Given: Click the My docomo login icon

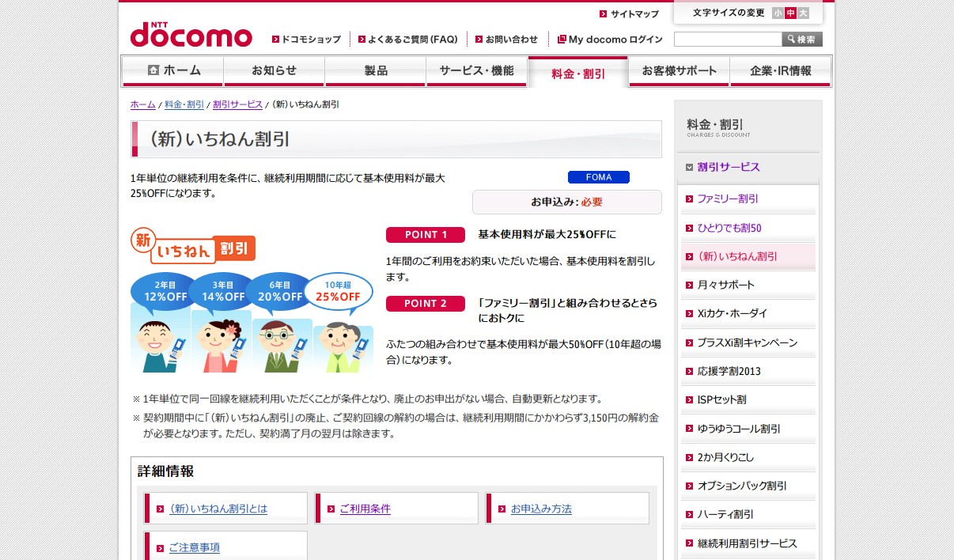Looking at the screenshot, I should click(x=562, y=39).
